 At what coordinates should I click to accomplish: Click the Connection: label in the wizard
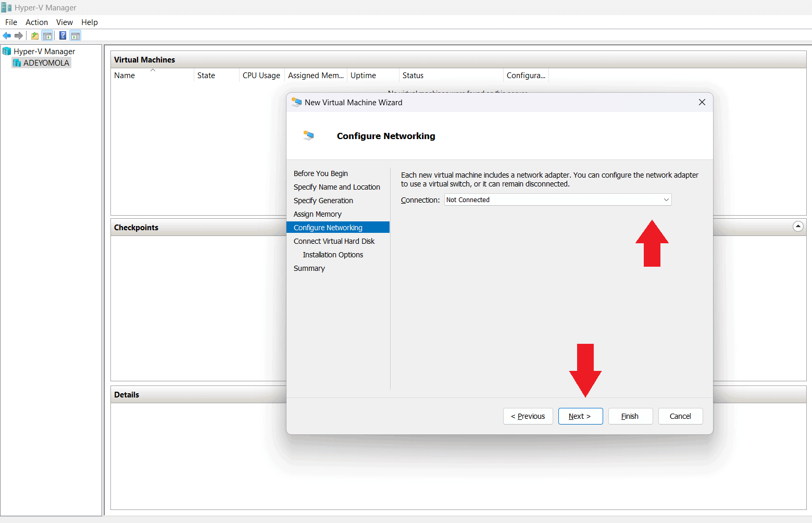click(420, 200)
